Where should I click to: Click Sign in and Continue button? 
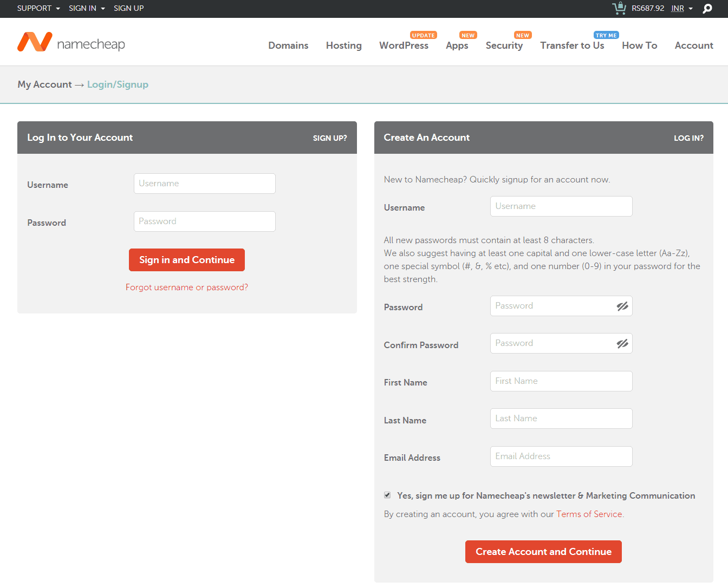click(x=187, y=260)
